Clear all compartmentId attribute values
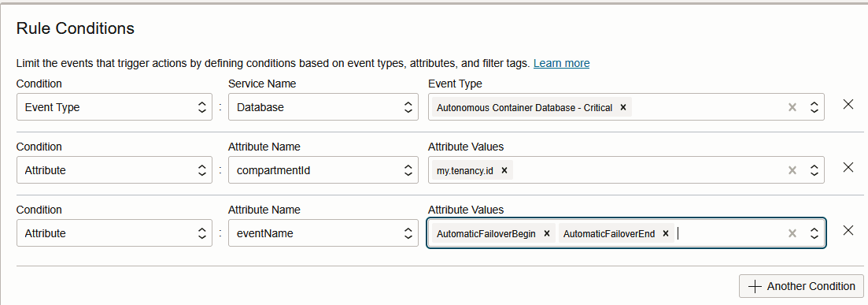Image resolution: width=868 pixels, height=305 pixels. pyautogui.click(x=792, y=170)
